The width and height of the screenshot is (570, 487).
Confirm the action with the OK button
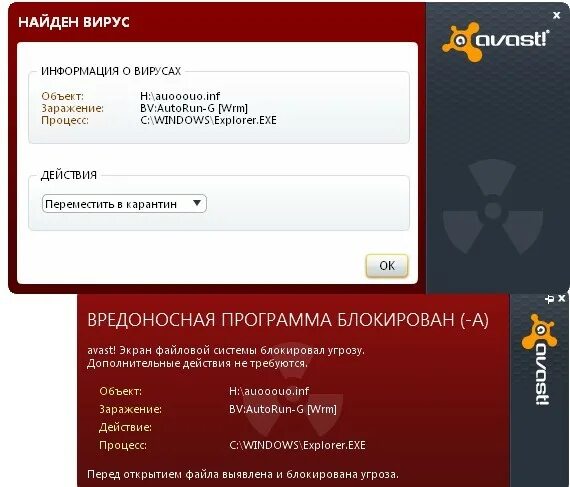[387, 266]
